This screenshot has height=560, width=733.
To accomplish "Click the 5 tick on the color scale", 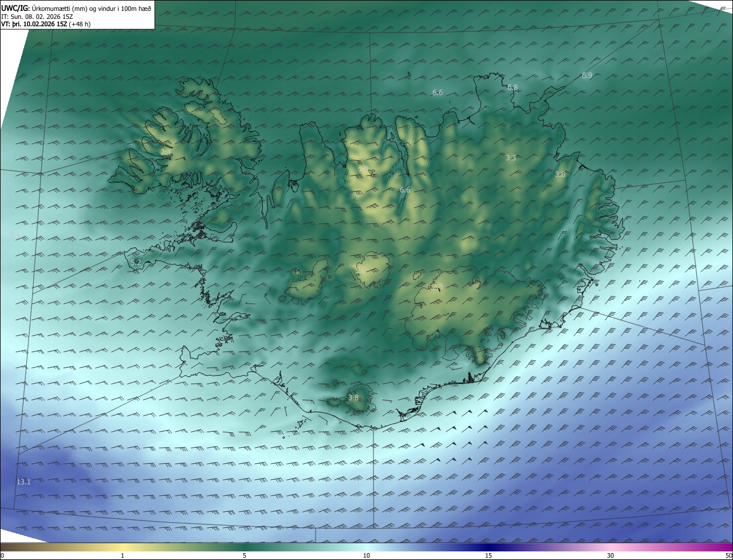I will pyautogui.click(x=245, y=555).
